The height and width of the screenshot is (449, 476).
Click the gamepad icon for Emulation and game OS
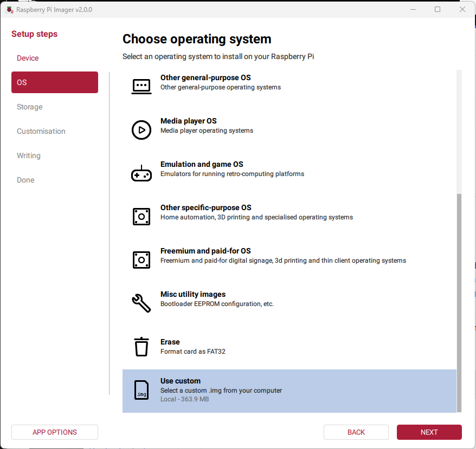click(141, 173)
